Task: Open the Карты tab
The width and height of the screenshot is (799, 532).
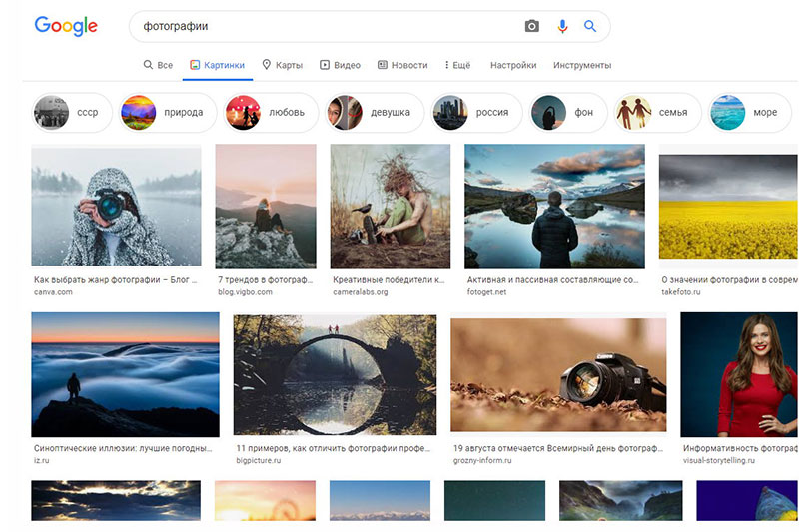Action: pyautogui.click(x=283, y=65)
